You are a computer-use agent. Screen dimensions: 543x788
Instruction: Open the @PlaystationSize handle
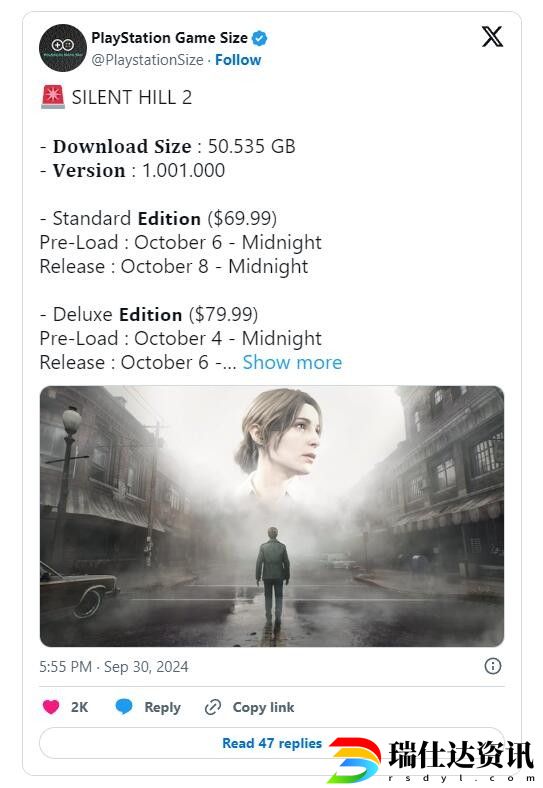147,60
